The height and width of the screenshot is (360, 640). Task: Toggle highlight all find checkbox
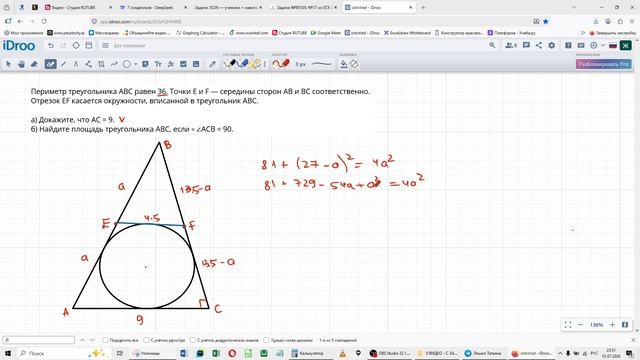tap(105, 340)
